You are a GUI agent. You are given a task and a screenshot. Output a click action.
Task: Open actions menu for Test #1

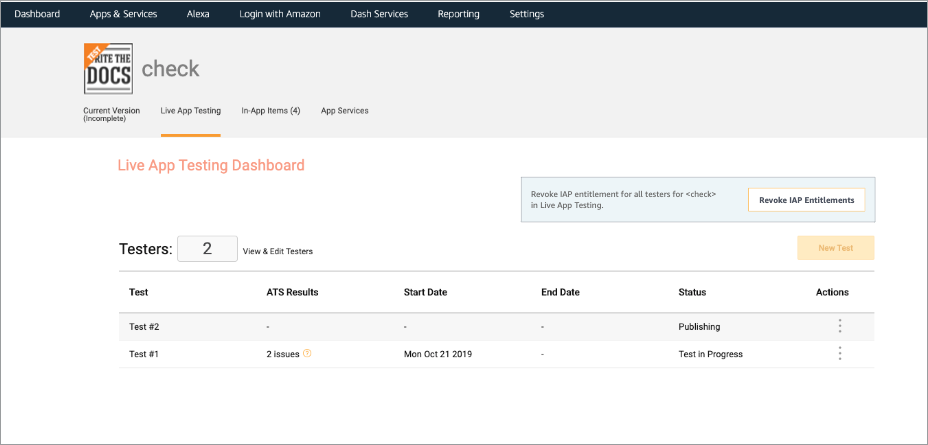tap(839, 353)
